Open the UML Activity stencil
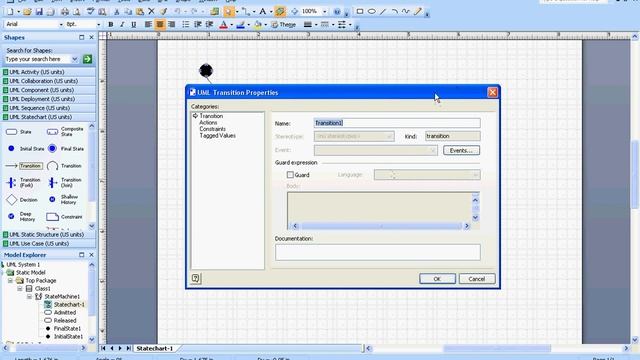 tap(49, 72)
